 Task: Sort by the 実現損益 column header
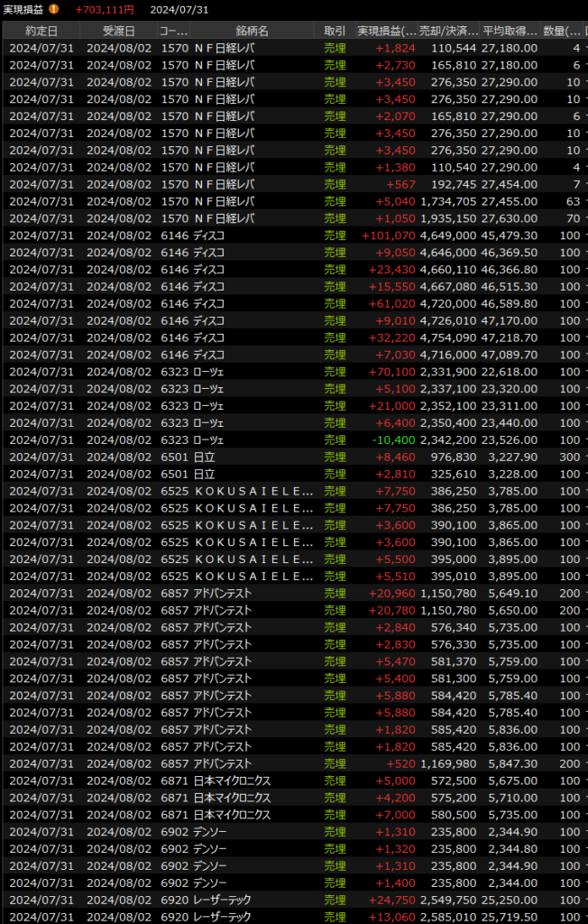(387, 31)
